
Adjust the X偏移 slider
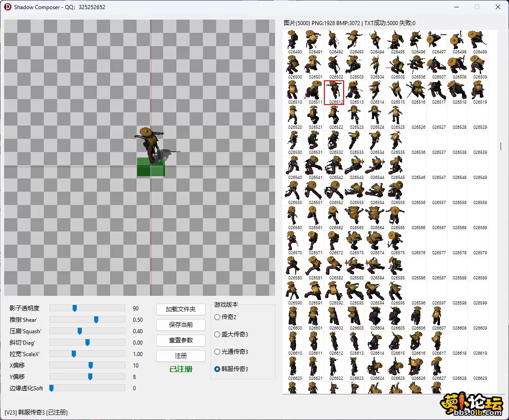[x=87, y=365]
